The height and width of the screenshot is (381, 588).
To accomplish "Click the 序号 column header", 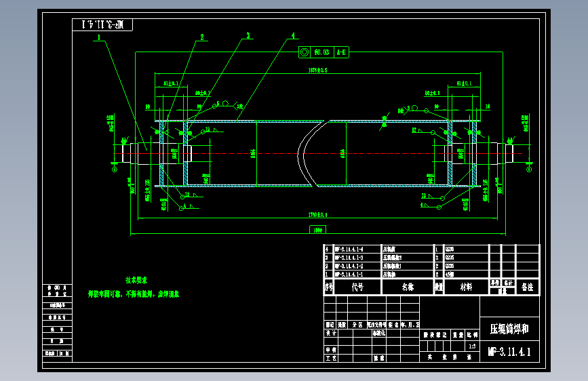I will [x=328, y=287].
